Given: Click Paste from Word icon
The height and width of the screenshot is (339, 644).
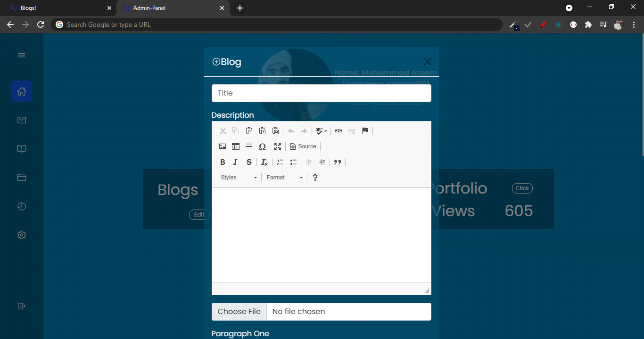Looking at the screenshot, I should pos(276,131).
